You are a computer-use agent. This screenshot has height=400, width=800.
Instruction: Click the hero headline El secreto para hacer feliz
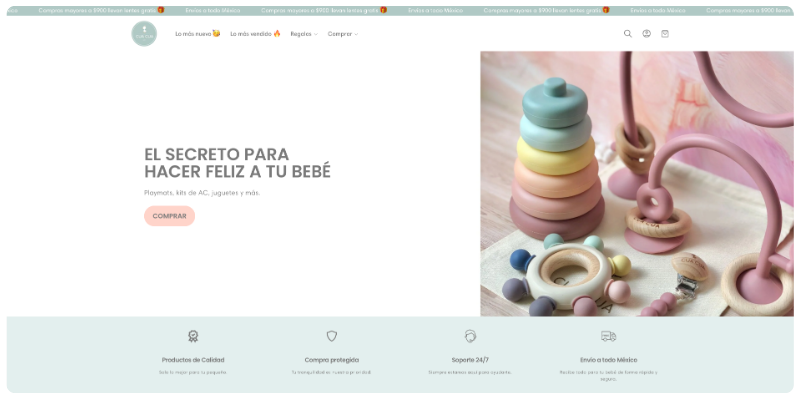click(x=237, y=163)
